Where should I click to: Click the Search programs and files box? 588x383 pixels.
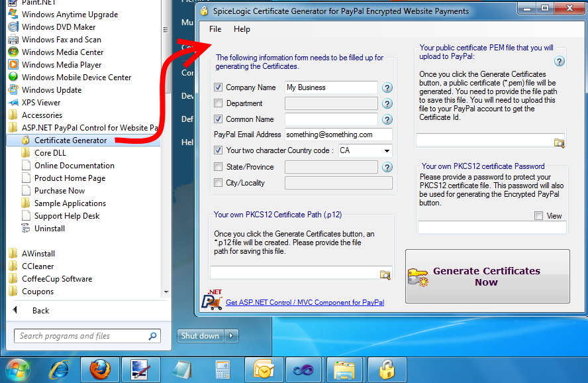(x=87, y=336)
